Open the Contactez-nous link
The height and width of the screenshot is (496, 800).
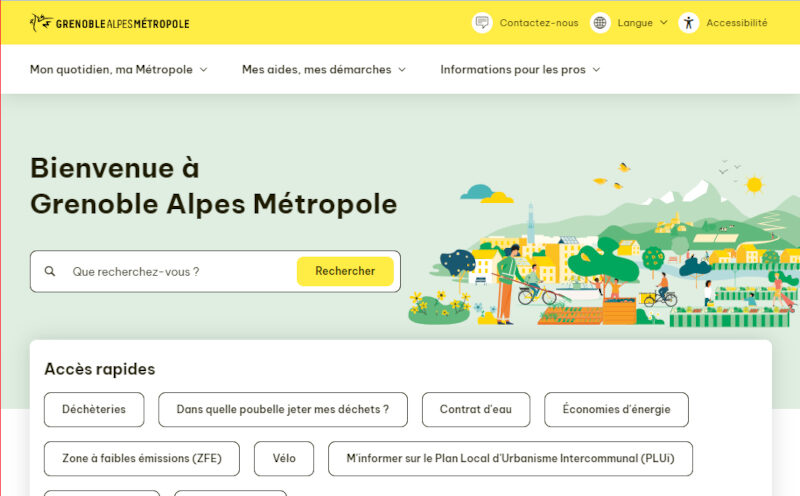[x=539, y=23]
